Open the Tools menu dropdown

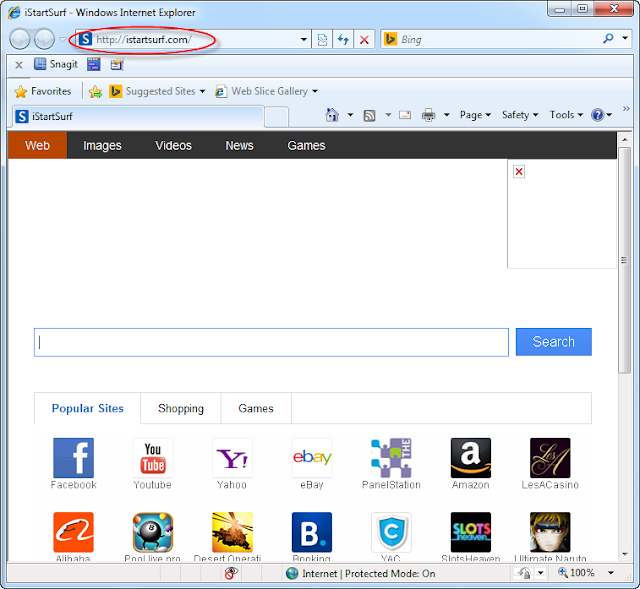[566, 115]
